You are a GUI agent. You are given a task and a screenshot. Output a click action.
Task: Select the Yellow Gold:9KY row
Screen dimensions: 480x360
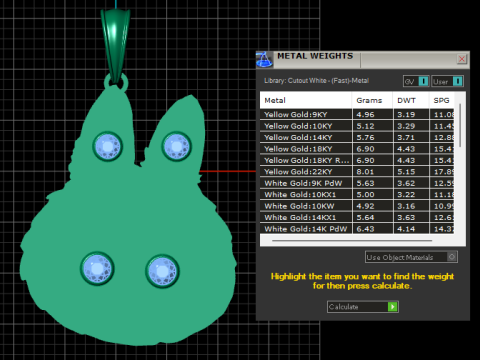click(357, 114)
